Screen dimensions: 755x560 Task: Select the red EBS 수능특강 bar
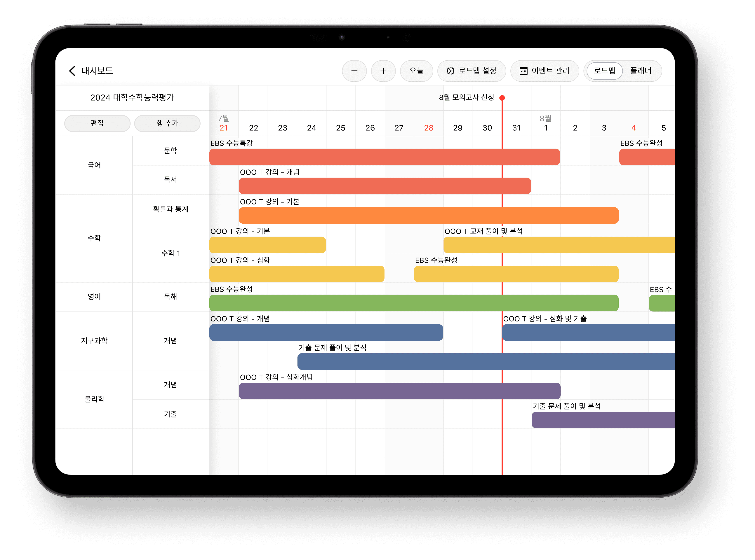384,157
